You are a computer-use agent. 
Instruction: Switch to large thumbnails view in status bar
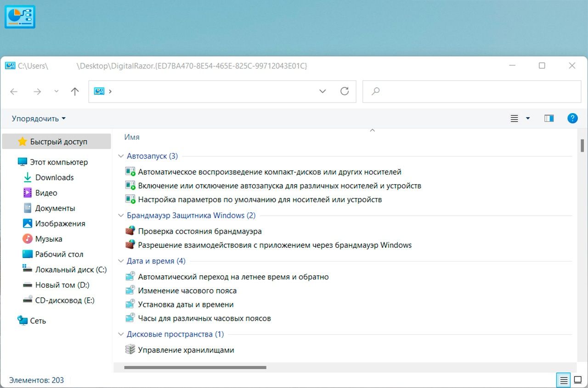[577, 380]
